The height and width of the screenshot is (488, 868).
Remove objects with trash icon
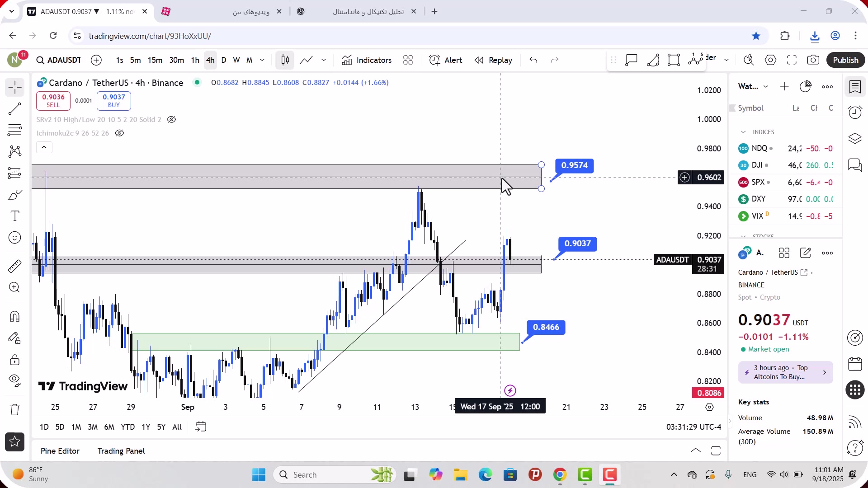pyautogui.click(x=14, y=410)
